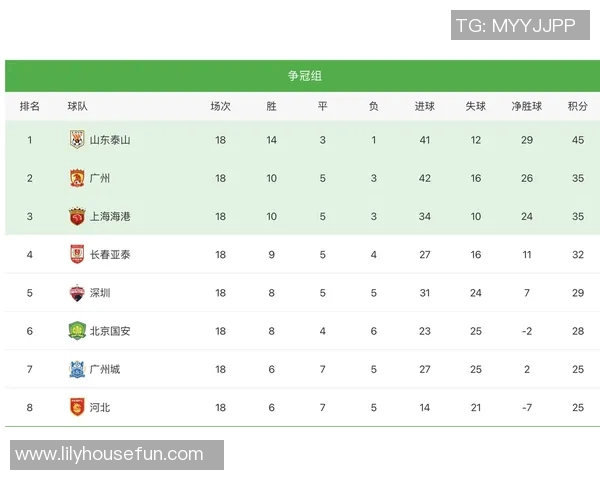This screenshot has width=600, height=480.
Task: Click the 净胜球 goal difference column header
Action: pos(526,106)
